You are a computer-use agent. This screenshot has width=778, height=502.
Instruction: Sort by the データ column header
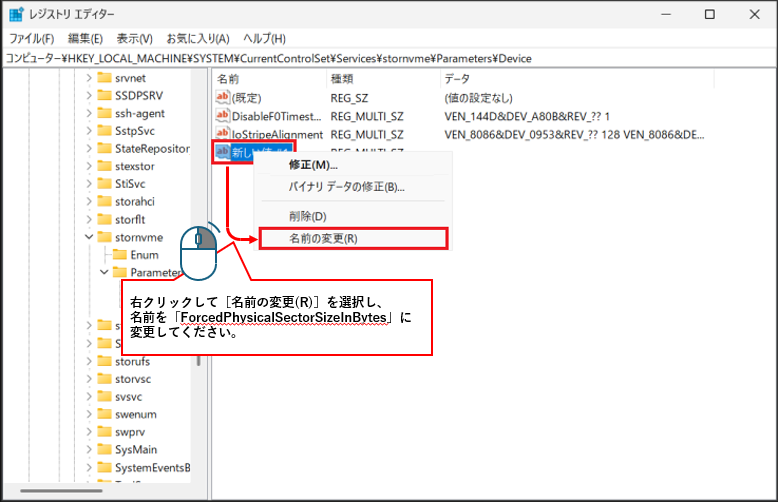[457, 79]
